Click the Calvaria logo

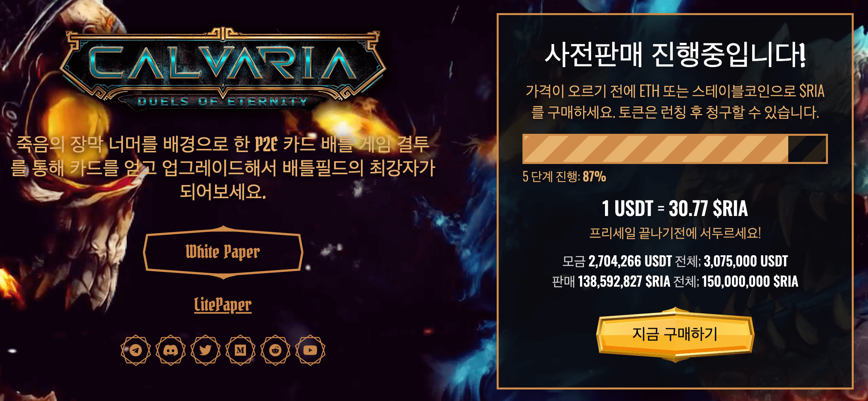coord(223,68)
